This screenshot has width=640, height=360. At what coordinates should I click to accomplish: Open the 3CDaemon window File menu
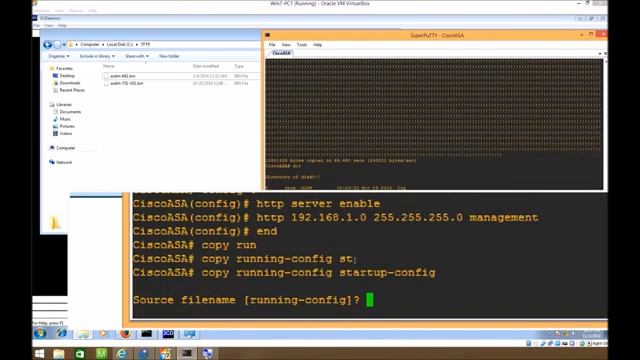click(37, 26)
